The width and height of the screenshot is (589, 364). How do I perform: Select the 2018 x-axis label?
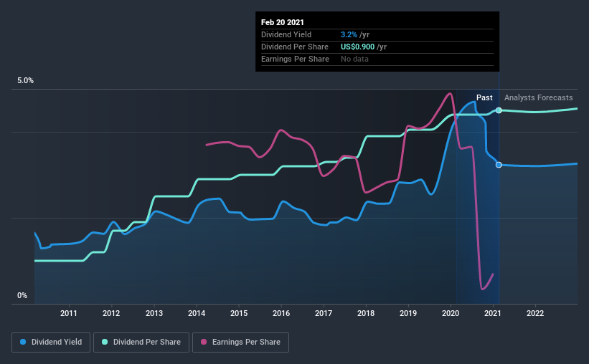366,313
